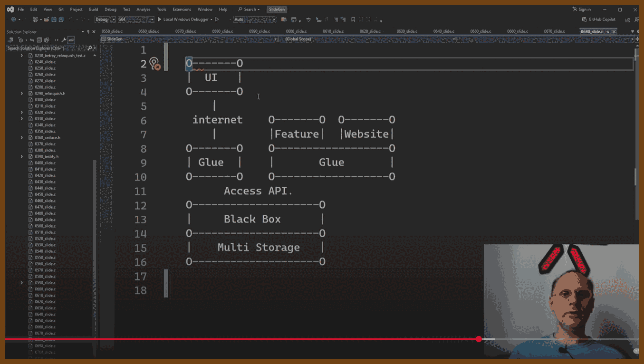The image size is (644, 364).
Task: Click the SlideGen solution name button
Action: [277, 10]
